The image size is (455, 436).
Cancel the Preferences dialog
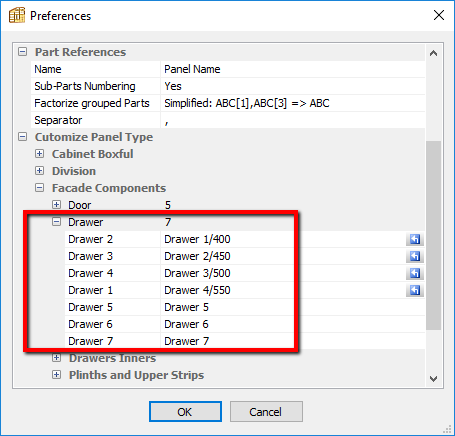[266, 412]
